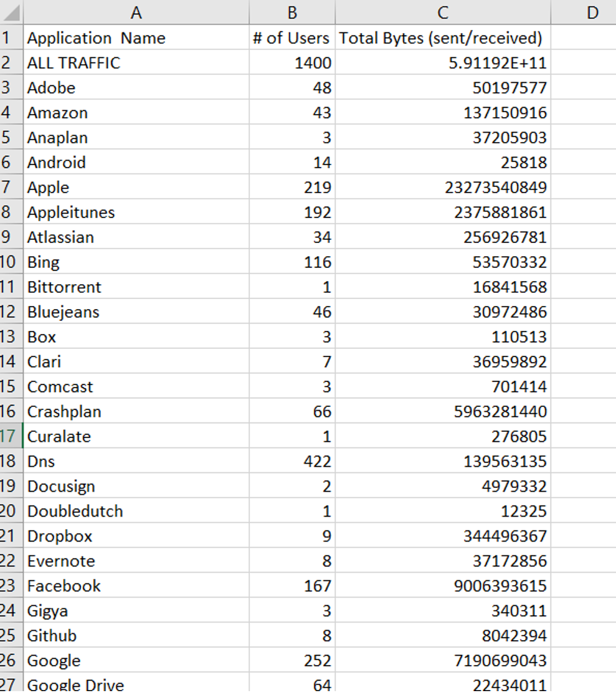This screenshot has width=616, height=693.
Task: Click the 'Gigya' cell
Action: [136, 611]
